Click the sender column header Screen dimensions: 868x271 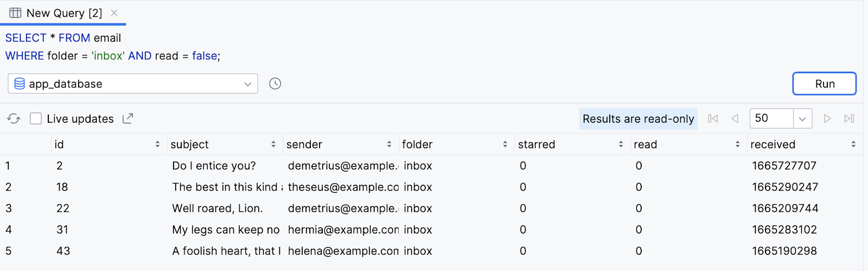304,144
